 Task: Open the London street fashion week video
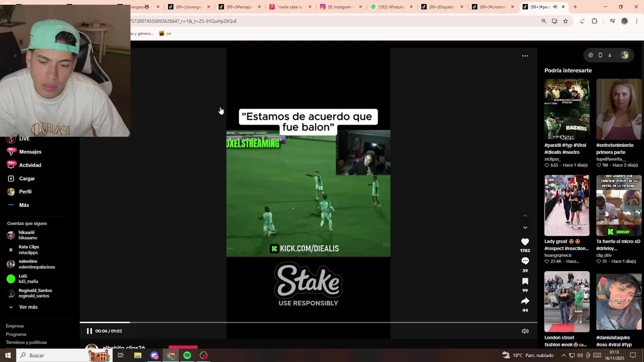[x=567, y=302]
